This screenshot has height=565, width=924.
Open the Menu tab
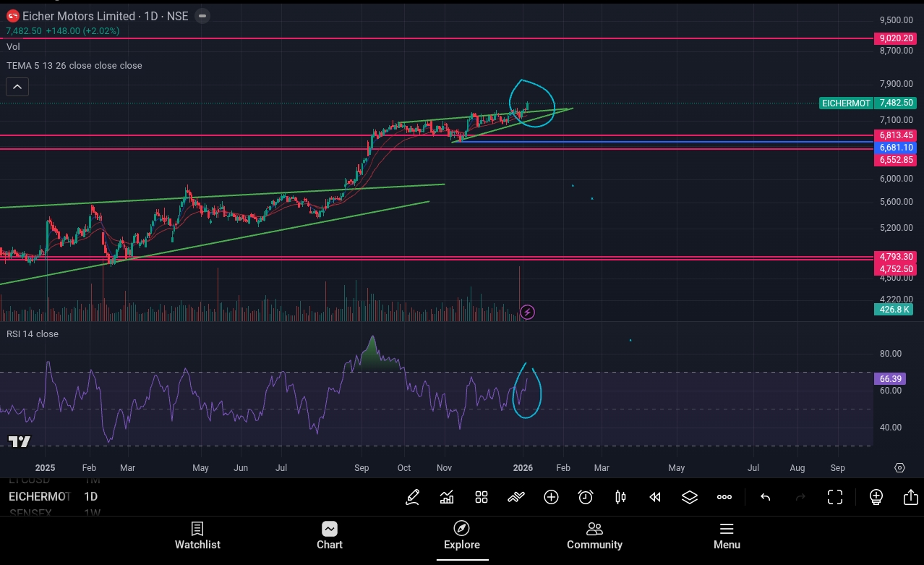(x=727, y=536)
